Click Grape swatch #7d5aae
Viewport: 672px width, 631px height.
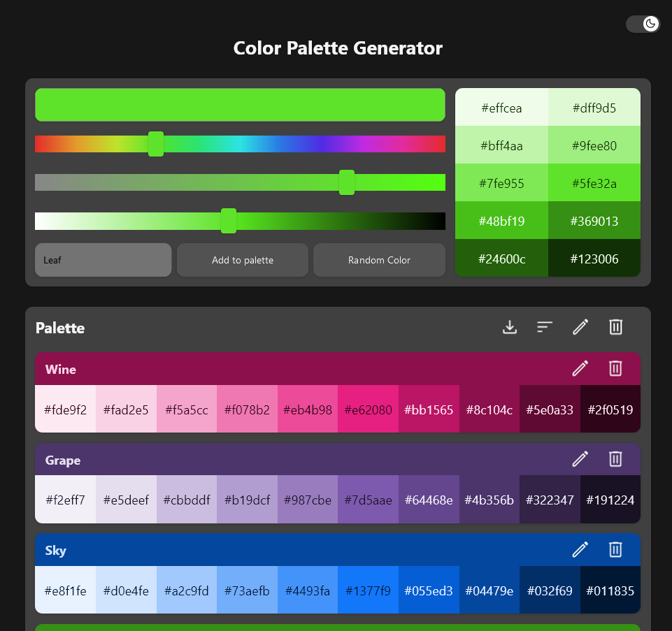368,500
